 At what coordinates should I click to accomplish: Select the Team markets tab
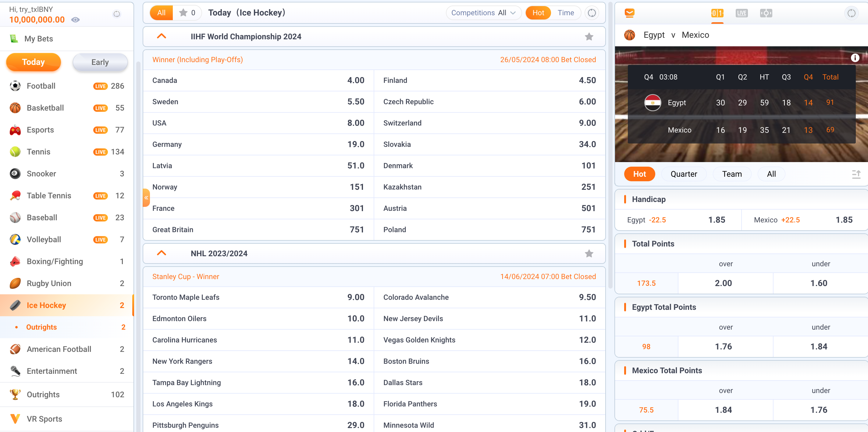tap(732, 174)
